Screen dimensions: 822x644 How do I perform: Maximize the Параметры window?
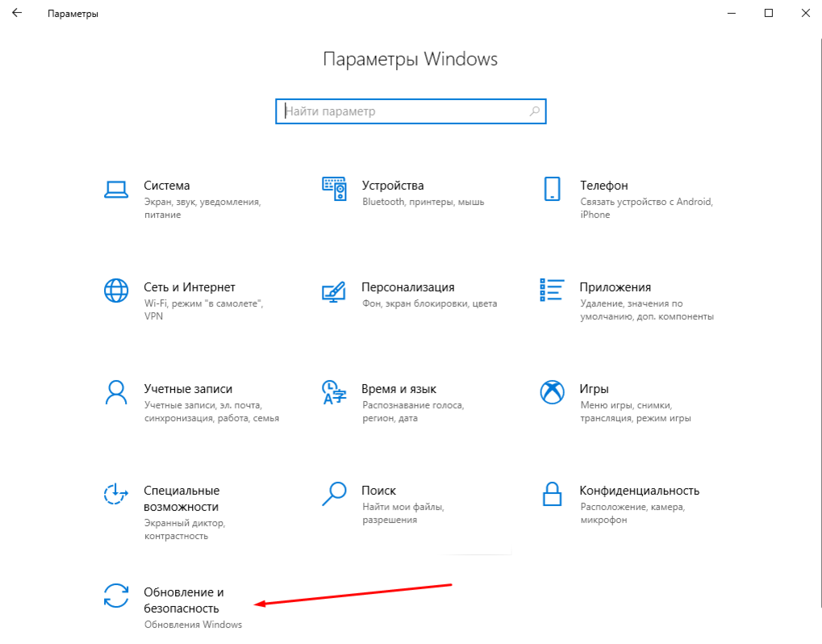[x=769, y=13]
